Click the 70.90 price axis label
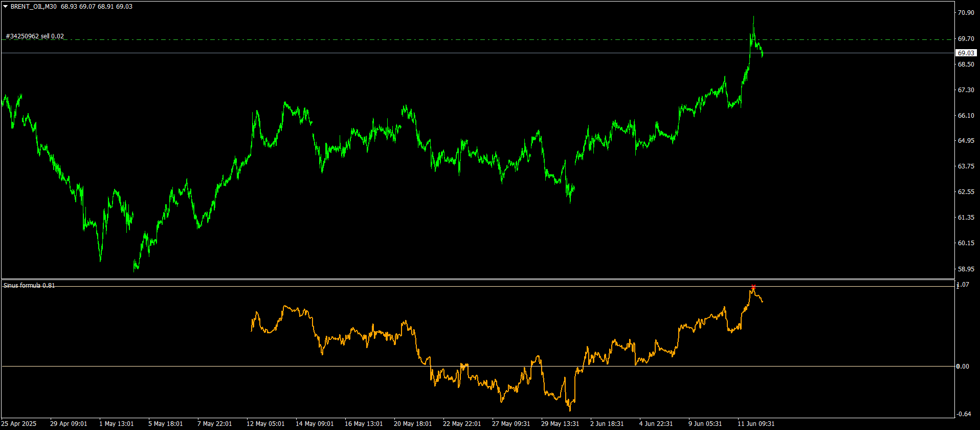Viewport: 980px width, 430px height. (x=966, y=13)
